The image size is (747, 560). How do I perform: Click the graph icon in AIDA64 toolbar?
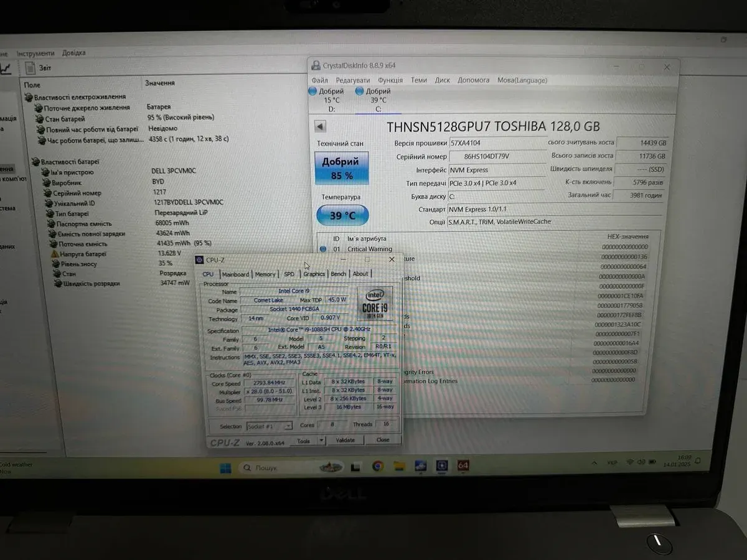coord(5,68)
